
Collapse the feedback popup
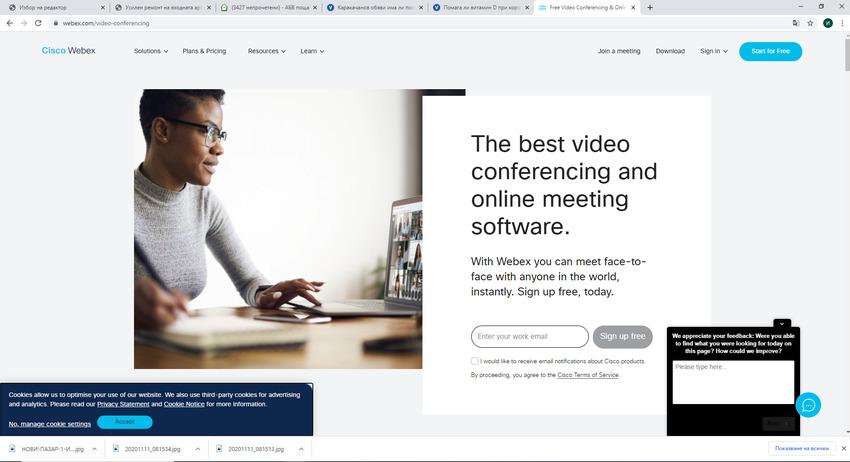[782, 323]
